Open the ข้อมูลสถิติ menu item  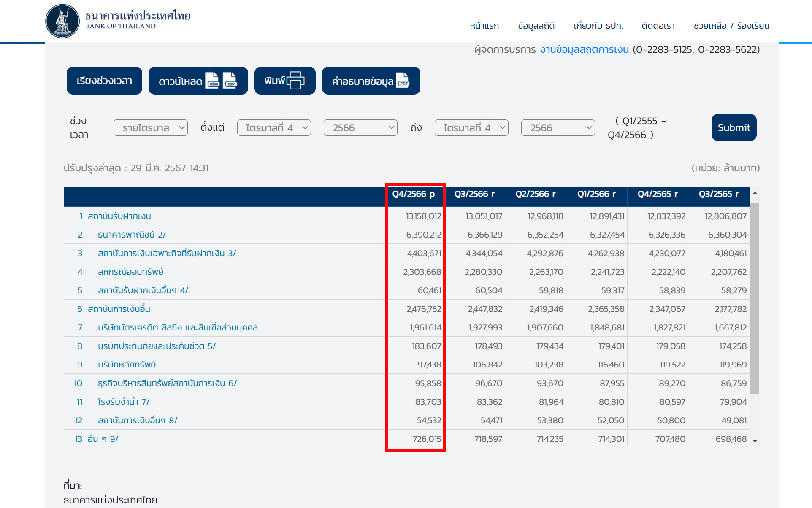[x=536, y=26]
